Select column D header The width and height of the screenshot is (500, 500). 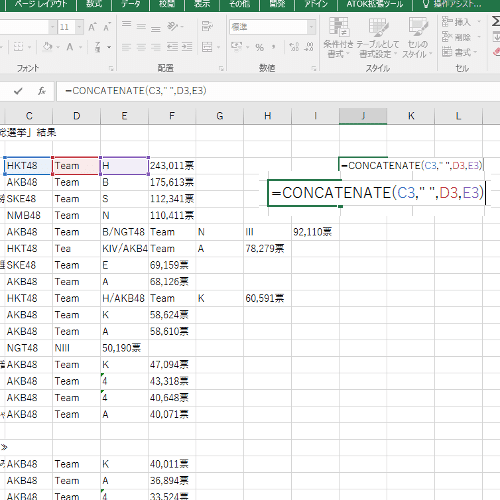click(77, 116)
